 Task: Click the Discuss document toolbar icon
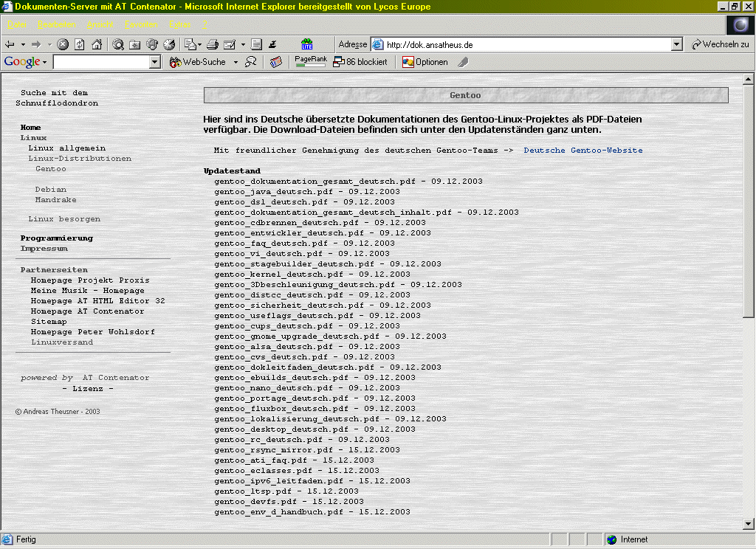(256, 45)
